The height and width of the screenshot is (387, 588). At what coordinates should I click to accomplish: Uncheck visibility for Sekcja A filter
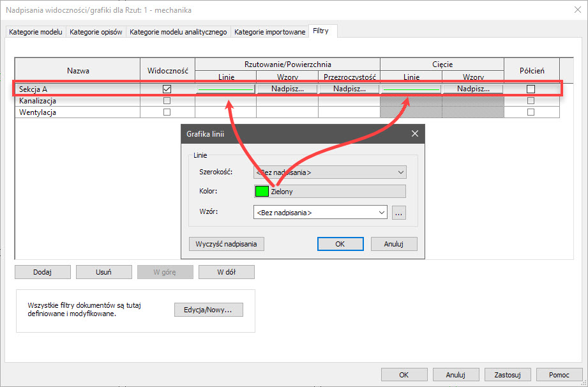coord(167,89)
